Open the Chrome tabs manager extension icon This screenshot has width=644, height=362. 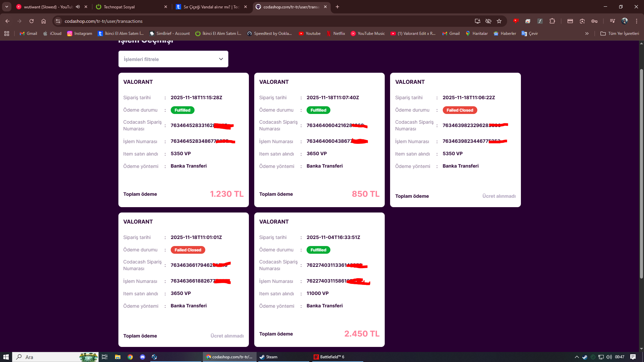pos(528,21)
